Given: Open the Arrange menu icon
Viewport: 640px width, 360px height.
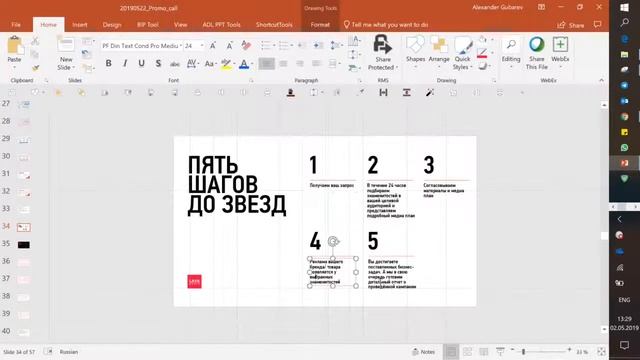Looking at the screenshot, I should coord(439,44).
